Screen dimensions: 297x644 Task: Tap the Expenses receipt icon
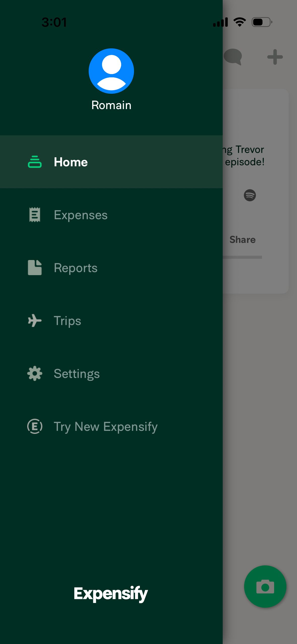point(35,215)
